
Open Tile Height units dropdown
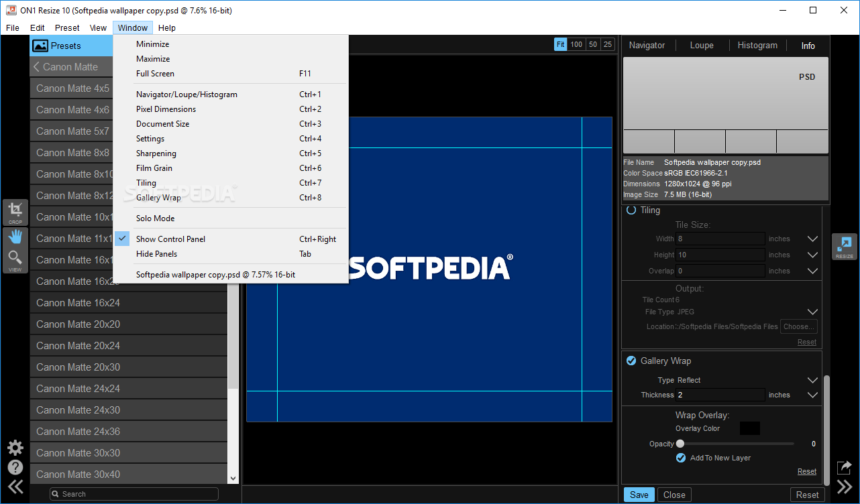point(812,255)
